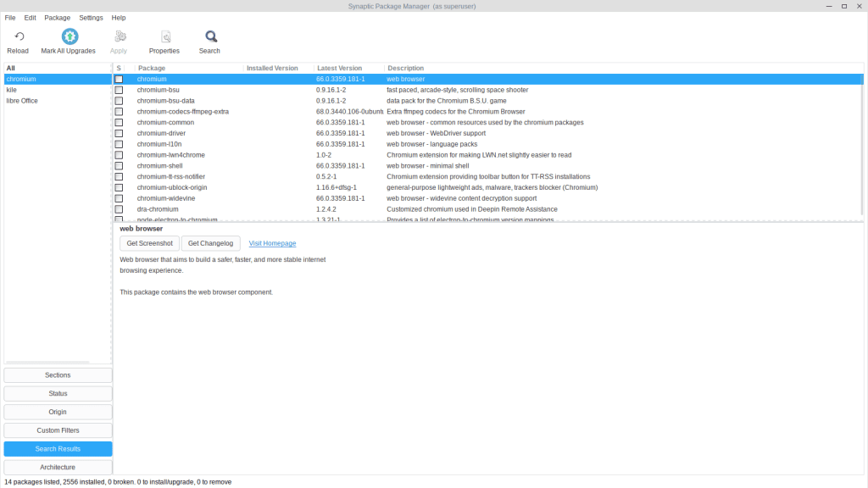The image size is (868, 488).
Task: Toggle checkbox for chromium-driver
Action: (119, 133)
